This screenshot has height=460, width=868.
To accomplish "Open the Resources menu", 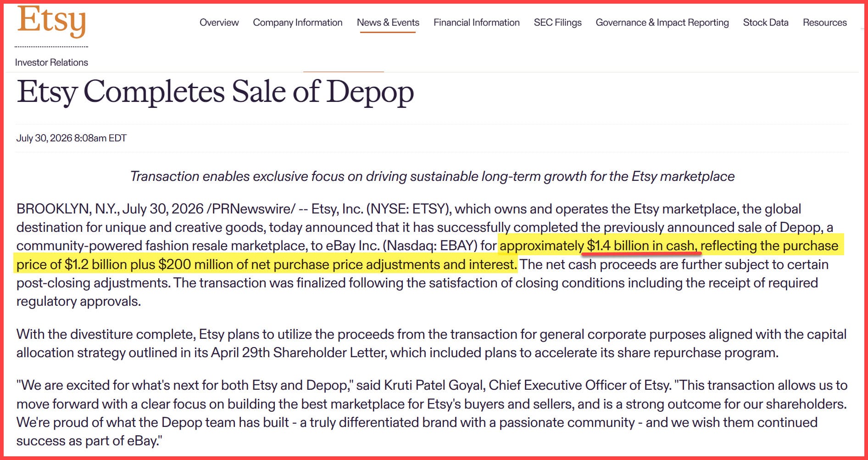I will click(824, 22).
